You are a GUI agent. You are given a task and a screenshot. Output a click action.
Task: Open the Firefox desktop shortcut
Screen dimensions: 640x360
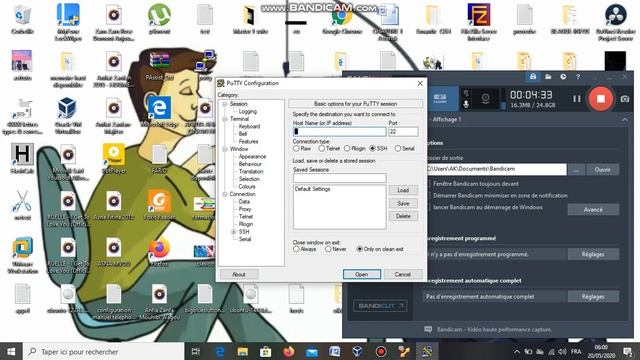[159, 251]
